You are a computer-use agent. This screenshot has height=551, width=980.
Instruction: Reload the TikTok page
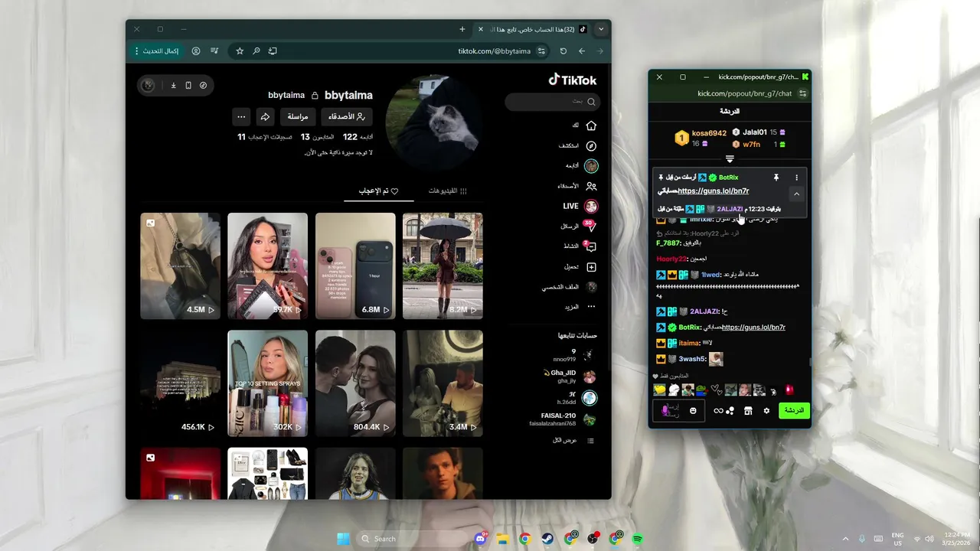(x=563, y=51)
